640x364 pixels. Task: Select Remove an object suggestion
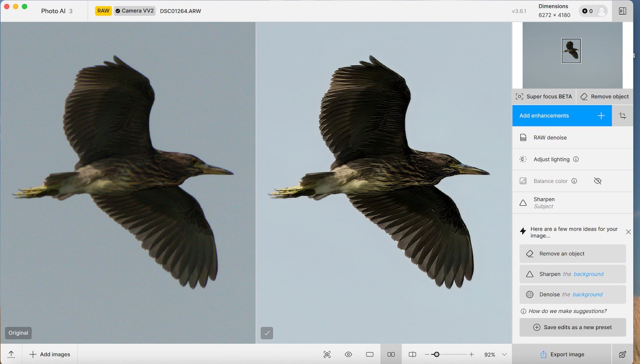[573, 254]
